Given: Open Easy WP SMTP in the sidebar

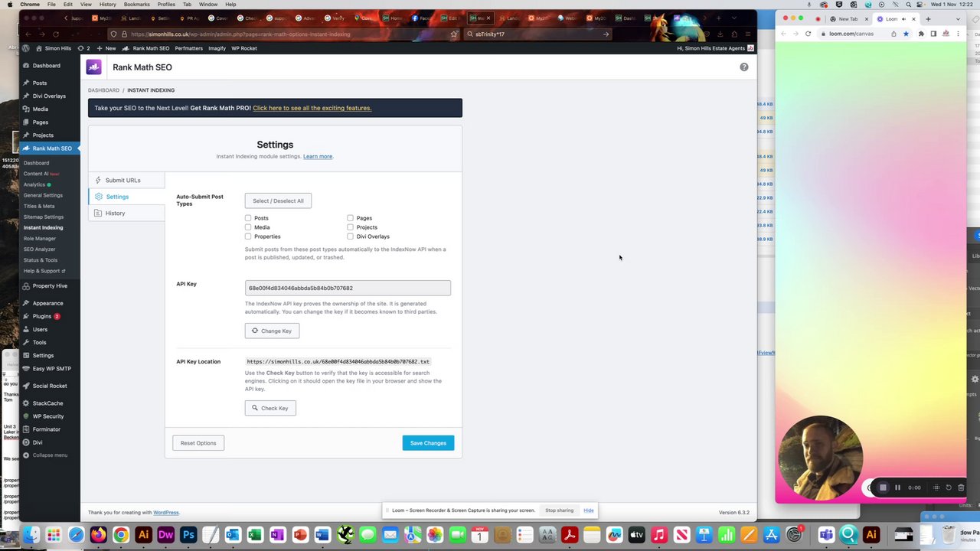Looking at the screenshot, I should (51, 368).
